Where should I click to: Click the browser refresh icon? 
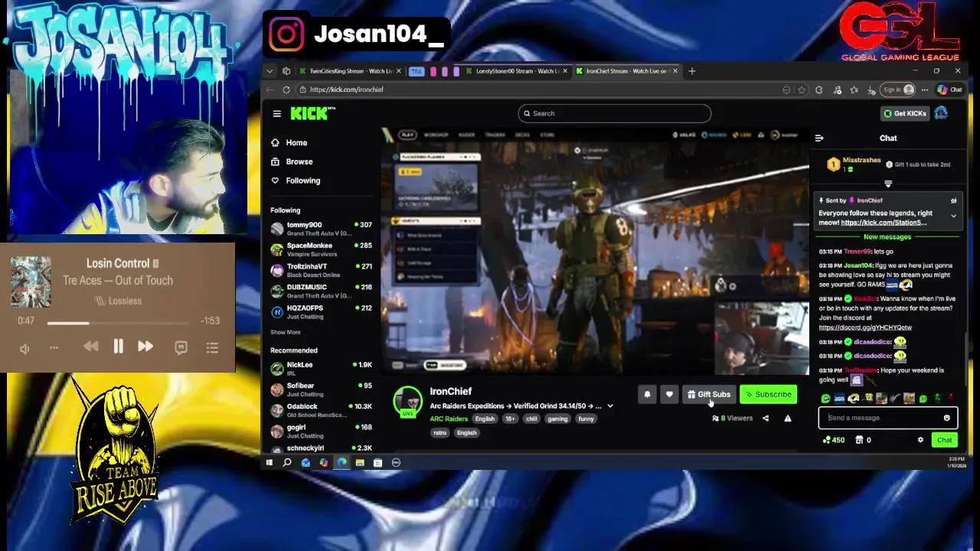pos(286,90)
